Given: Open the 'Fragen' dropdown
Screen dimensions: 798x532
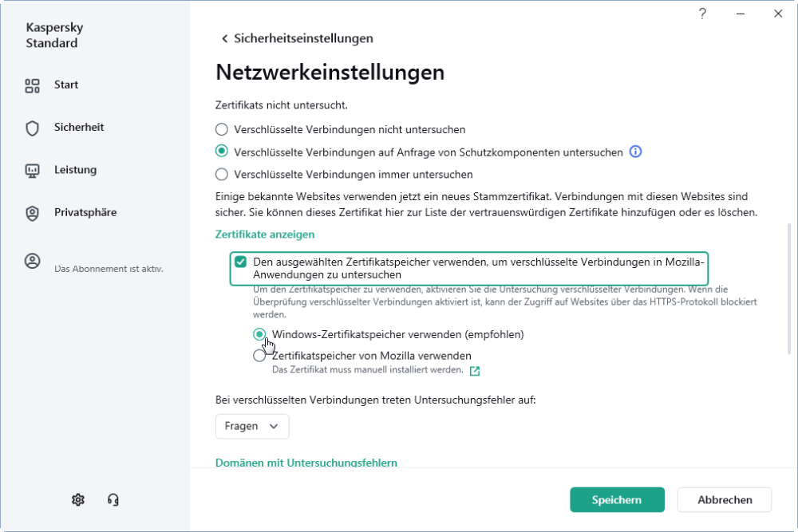Looking at the screenshot, I should coord(252,426).
